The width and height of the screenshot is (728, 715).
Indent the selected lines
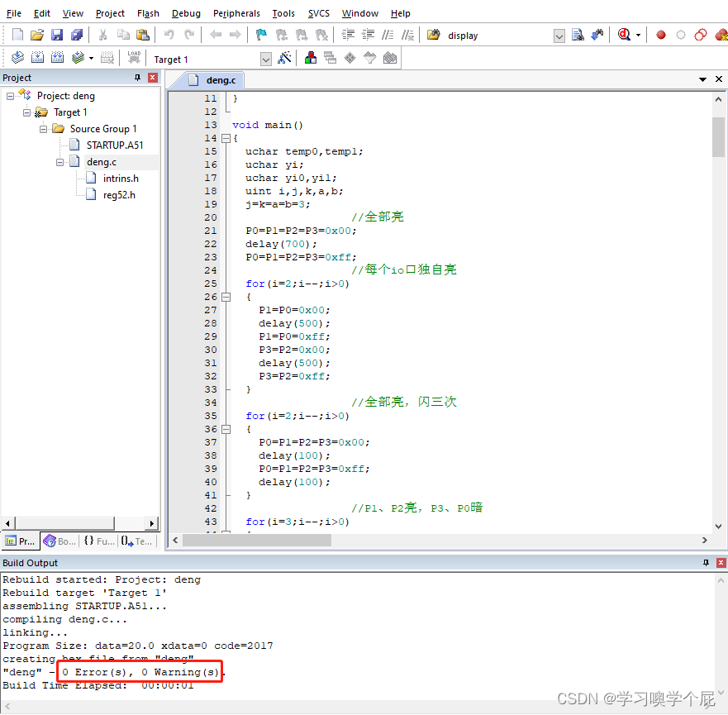tap(348, 35)
